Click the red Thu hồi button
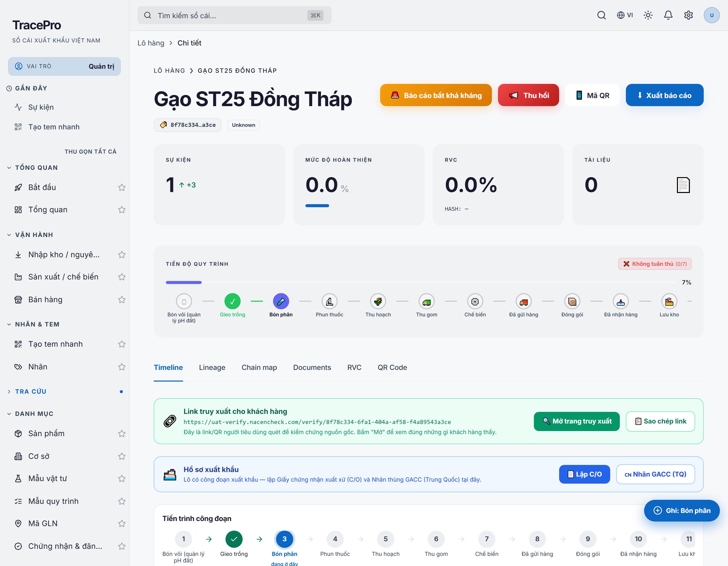 [x=528, y=95]
